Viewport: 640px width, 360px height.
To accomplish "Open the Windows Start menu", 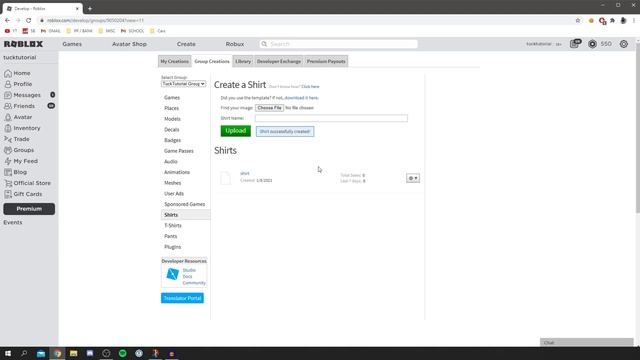I will pos(8,353).
